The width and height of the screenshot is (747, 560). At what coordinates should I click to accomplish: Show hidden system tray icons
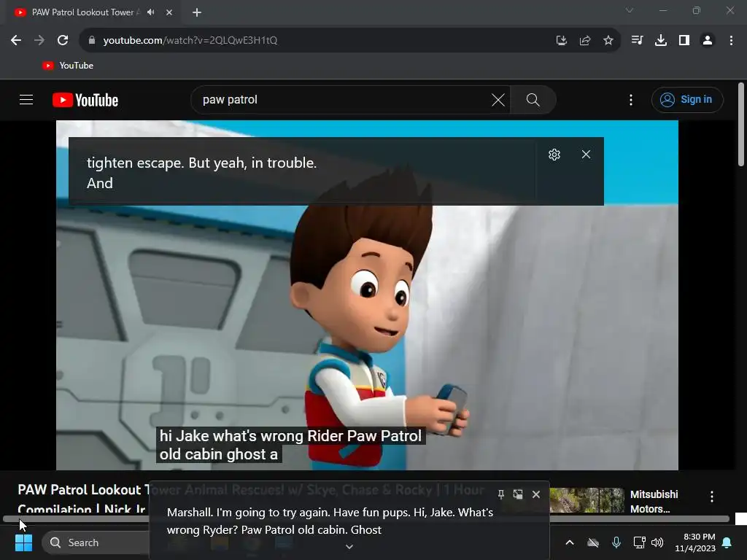570,542
